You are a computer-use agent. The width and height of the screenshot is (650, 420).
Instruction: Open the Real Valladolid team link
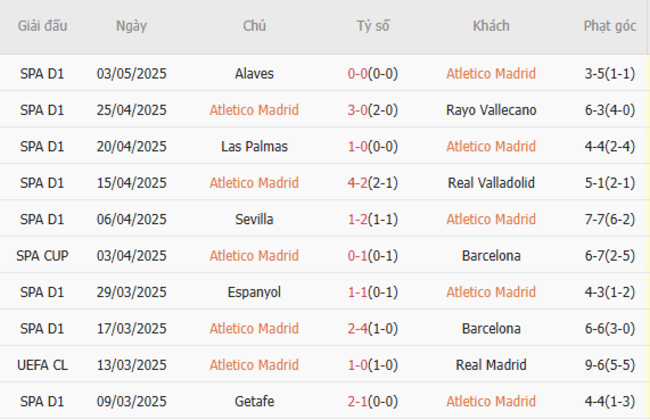pyautogui.click(x=491, y=183)
